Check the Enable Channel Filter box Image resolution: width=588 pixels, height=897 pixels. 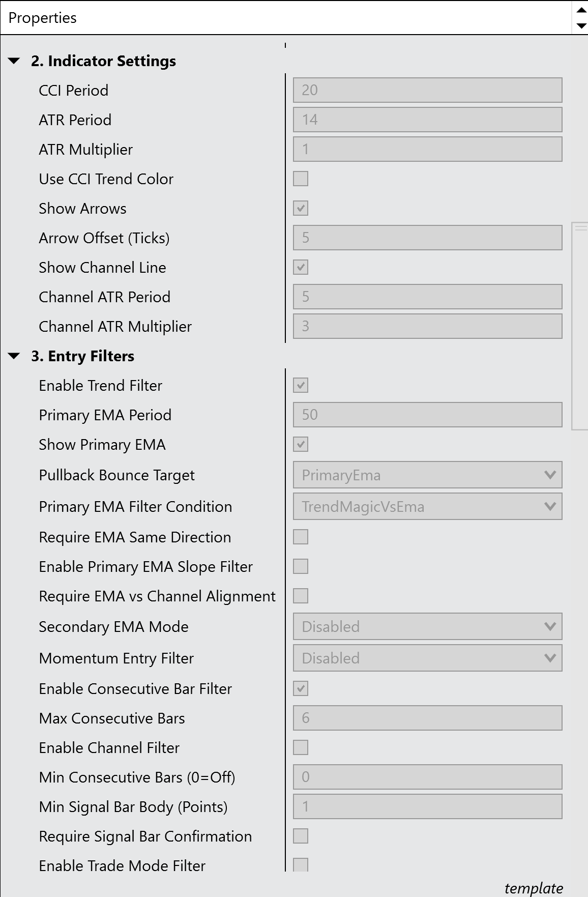click(x=301, y=748)
